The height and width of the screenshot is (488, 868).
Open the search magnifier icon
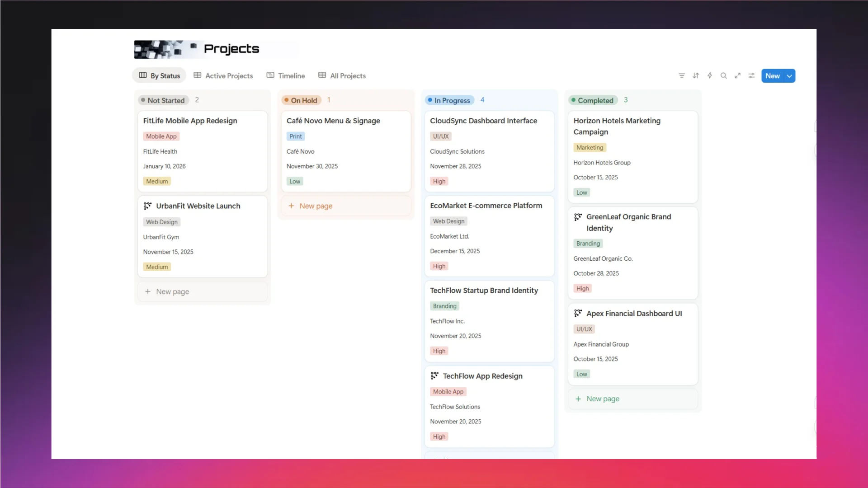coord(724,75)
